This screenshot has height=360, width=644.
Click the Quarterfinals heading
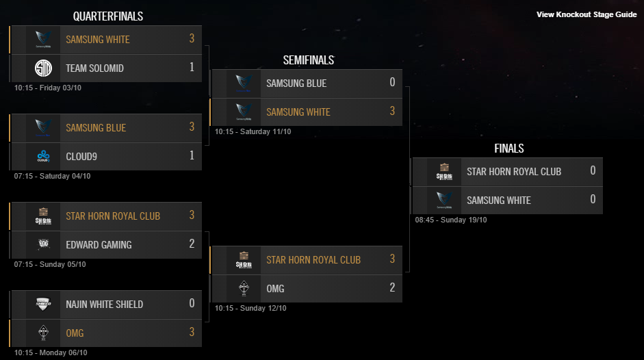click(x=107, y=16)
